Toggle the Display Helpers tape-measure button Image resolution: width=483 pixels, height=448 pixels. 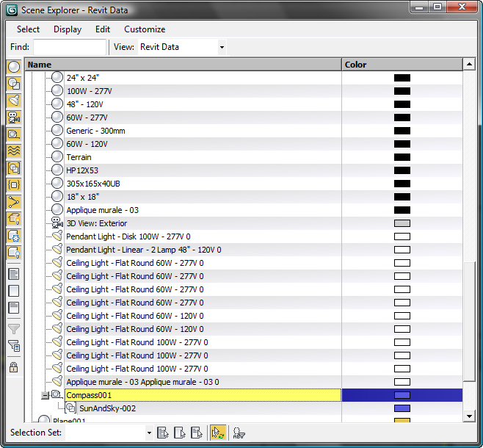14,134
